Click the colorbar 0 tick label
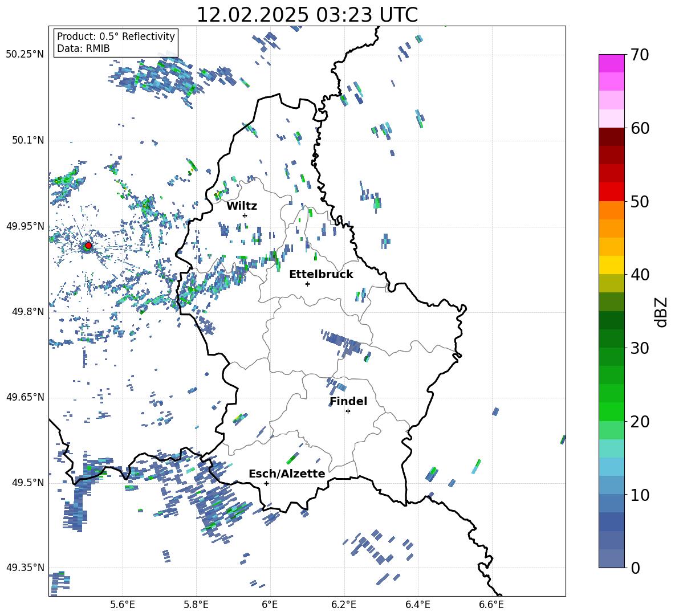675x616 pixels. click(635, 568)
